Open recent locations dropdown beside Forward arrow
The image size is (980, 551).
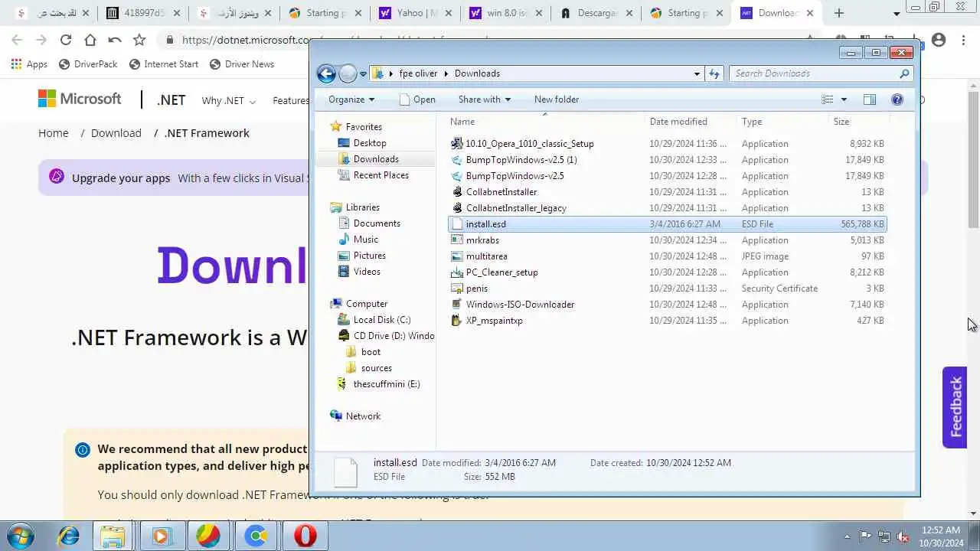363,74
